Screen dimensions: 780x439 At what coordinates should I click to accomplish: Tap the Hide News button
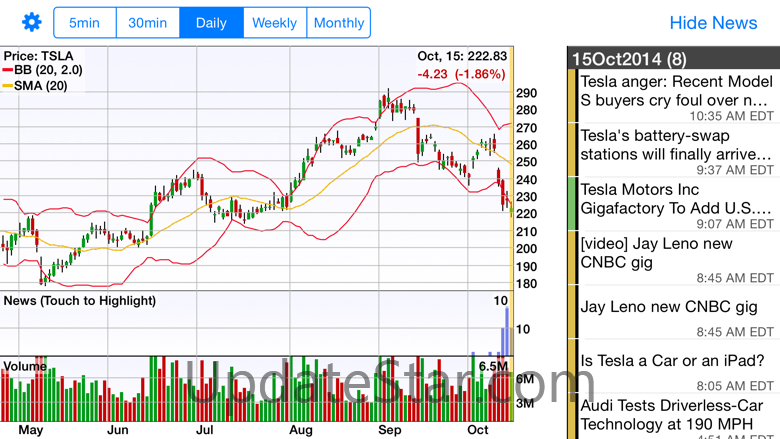coord(713,22)
